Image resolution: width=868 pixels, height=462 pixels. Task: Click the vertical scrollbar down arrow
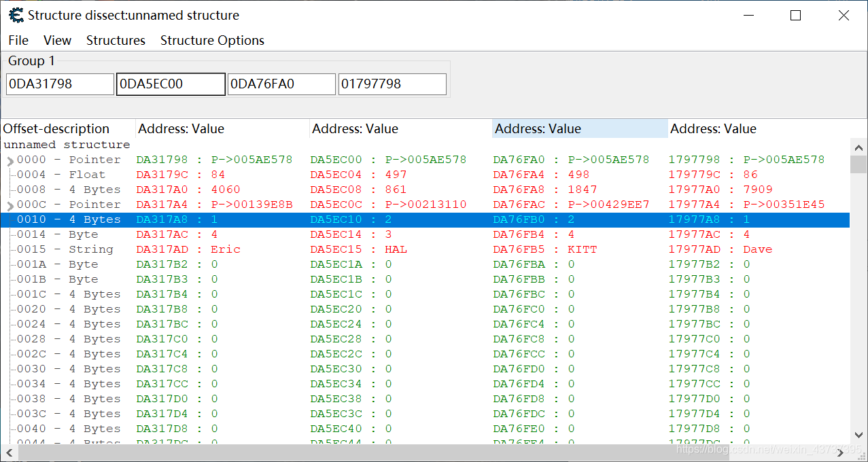pos(858,435)
